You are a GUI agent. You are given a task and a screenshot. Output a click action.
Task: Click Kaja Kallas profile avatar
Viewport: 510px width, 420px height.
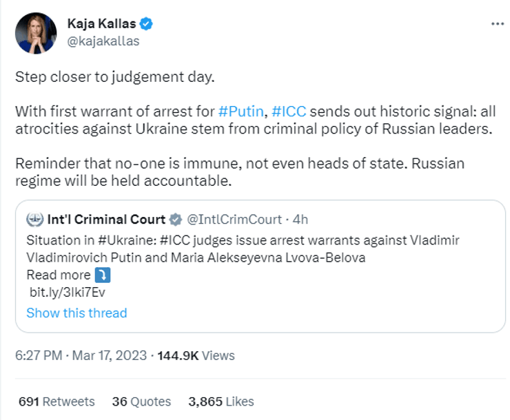pos(34,32)
